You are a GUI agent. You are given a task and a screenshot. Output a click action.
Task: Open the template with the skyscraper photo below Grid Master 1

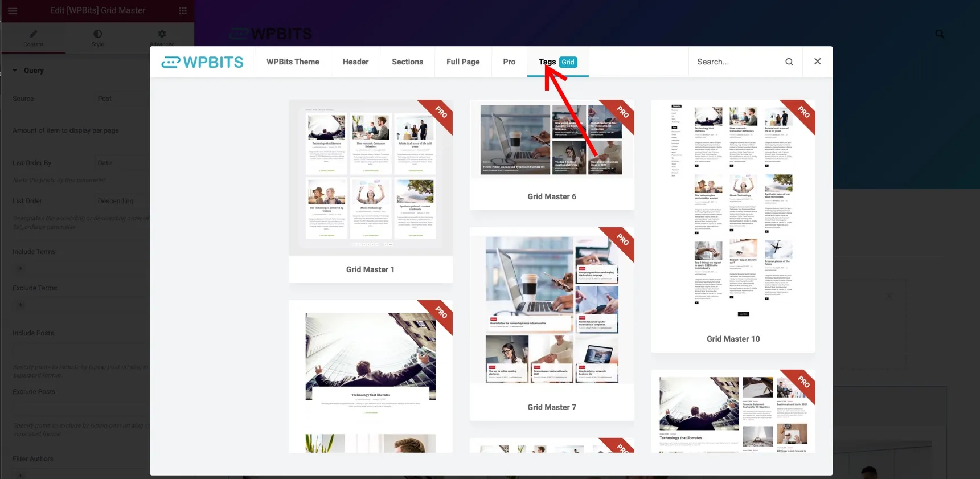[371, 376]
